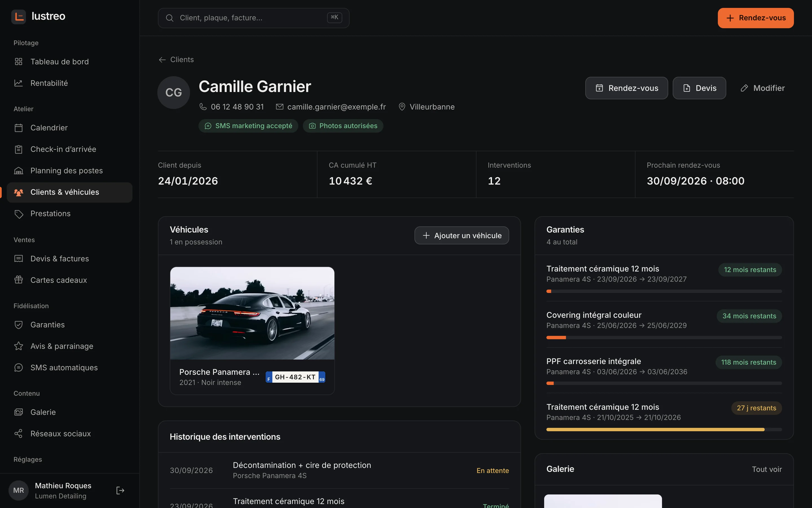Click the grey Rendez-vous button by Devis

tap(626, 88)
